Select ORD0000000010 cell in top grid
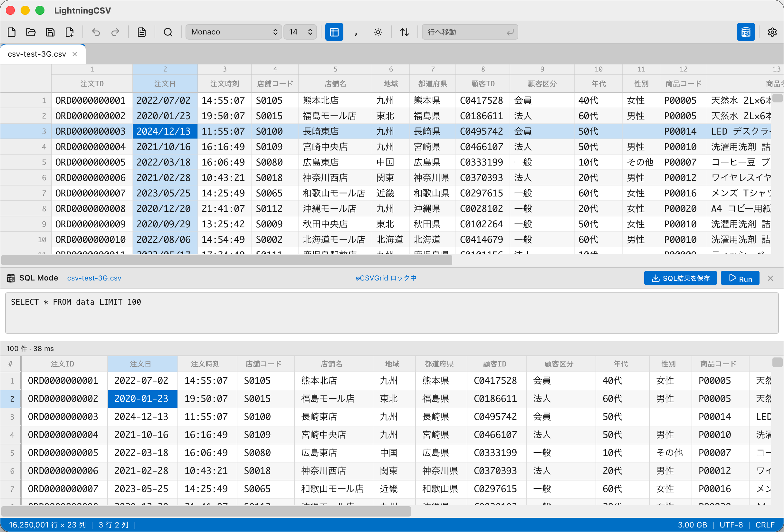Viewport: 784px width, 532px height. click(x=91, y=240)
